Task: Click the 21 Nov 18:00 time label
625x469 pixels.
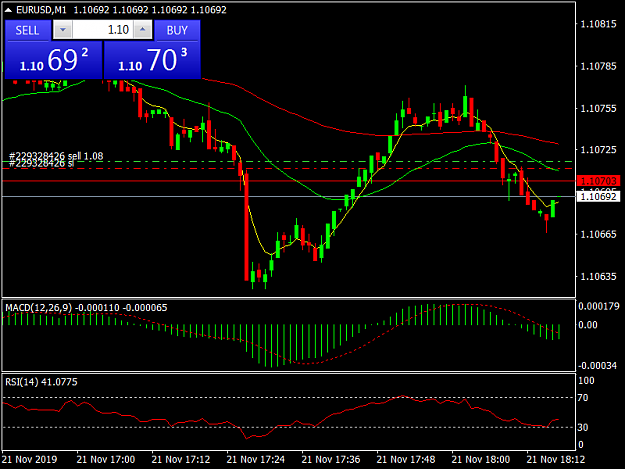Action: tap(481, 459)
